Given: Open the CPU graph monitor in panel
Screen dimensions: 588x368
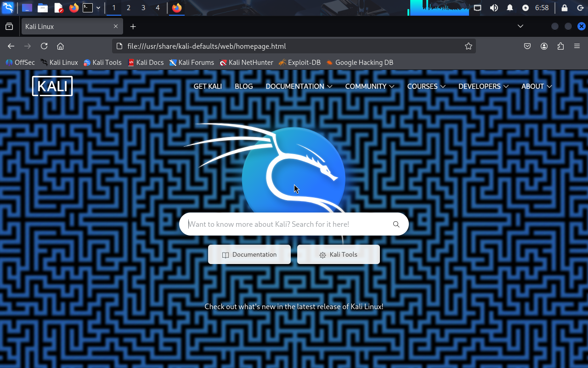Looking at the screenshot, I should click(439, 8).
